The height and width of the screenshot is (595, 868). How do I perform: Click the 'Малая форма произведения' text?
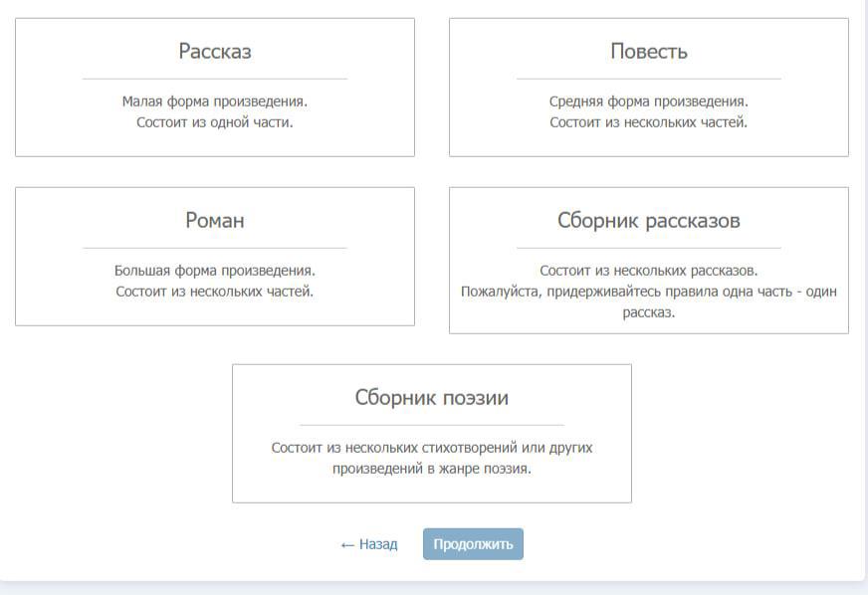click(214, 101)
